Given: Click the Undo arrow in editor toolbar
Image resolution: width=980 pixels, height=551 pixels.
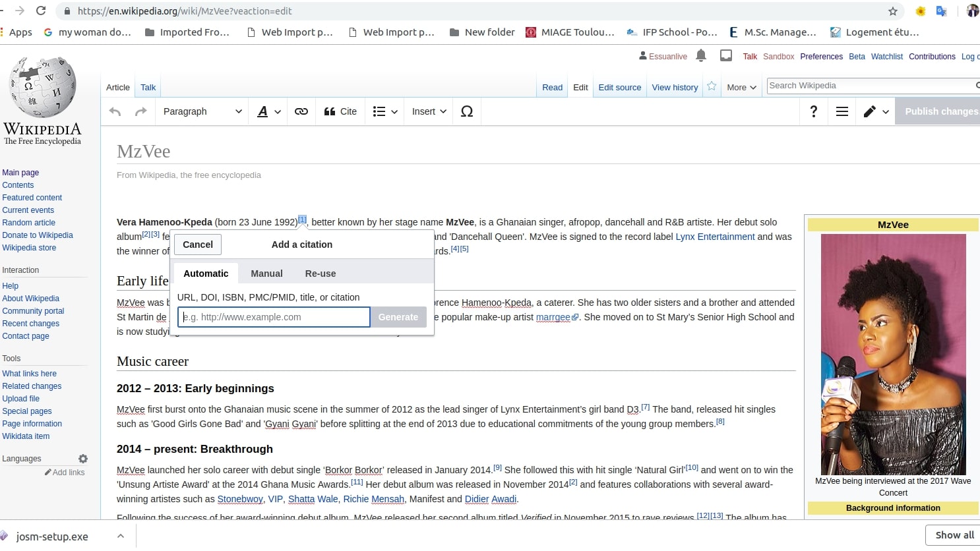Looking at the screenshot, I should tap(115, 111).
